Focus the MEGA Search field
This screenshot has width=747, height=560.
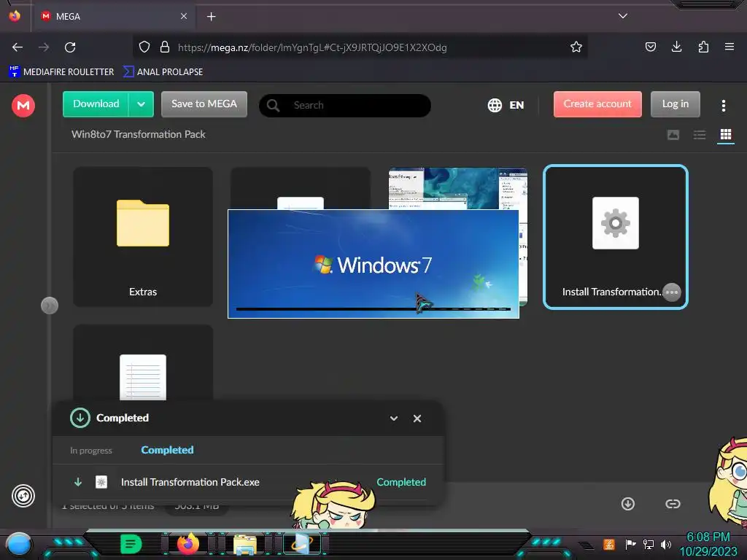point(345,105)
